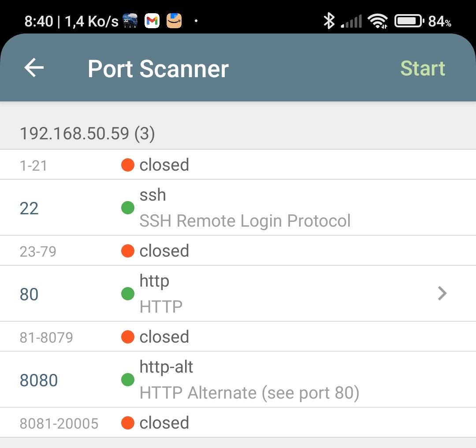Select the port 22 ssh entry
The width and height of the screenshot is (476, 448).
(238, 207)
